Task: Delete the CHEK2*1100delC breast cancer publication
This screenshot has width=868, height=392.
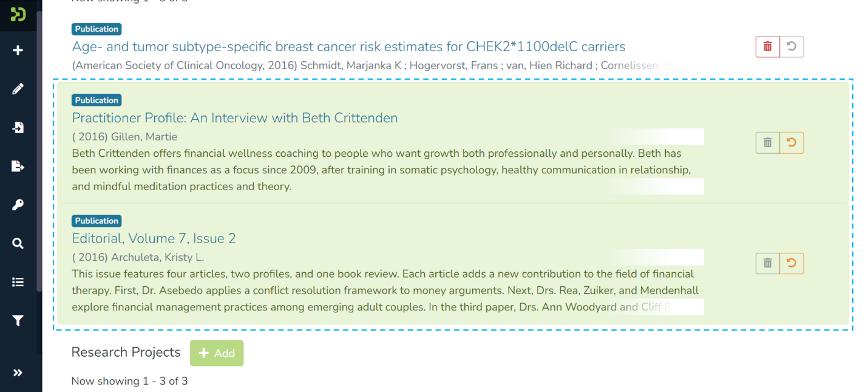Action: click(768, 47)
